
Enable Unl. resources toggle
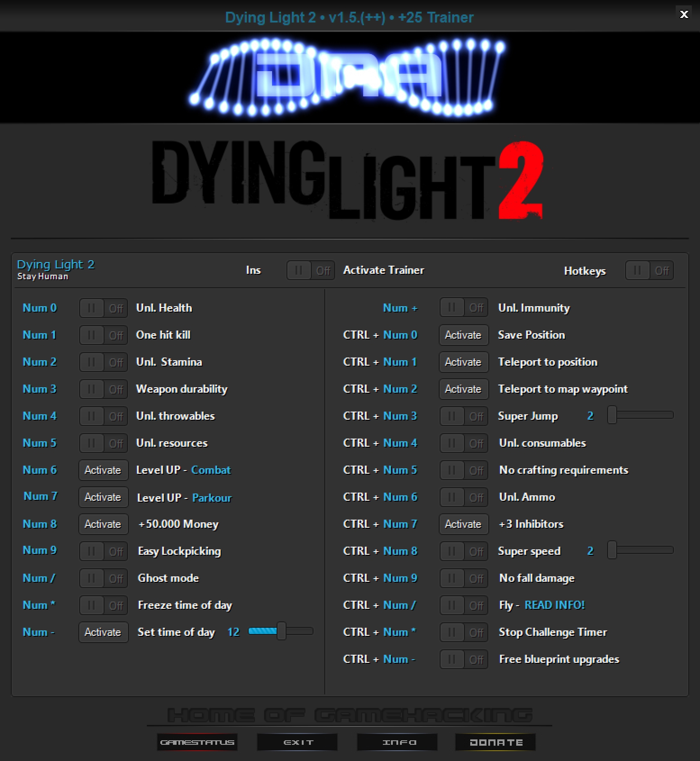pos(104,444)
